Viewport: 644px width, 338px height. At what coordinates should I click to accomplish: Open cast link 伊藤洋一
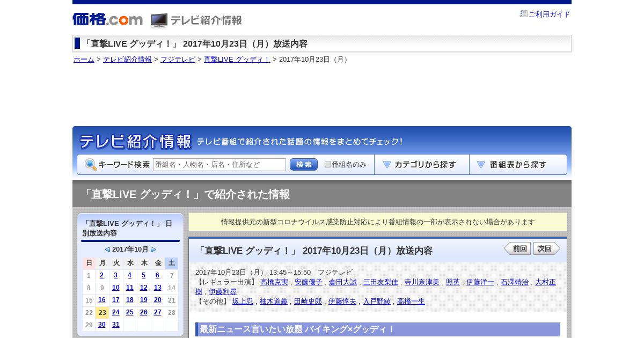[x=480, y=282]
